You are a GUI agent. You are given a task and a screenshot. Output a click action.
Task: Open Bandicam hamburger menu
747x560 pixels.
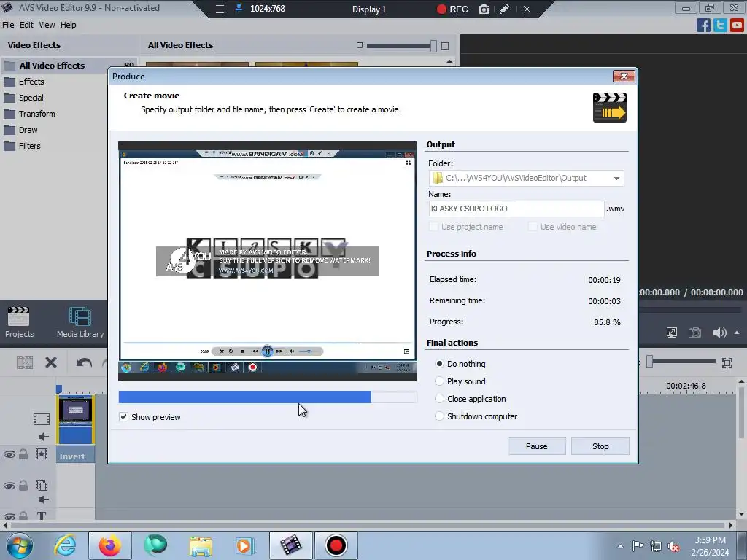point(220,9)
